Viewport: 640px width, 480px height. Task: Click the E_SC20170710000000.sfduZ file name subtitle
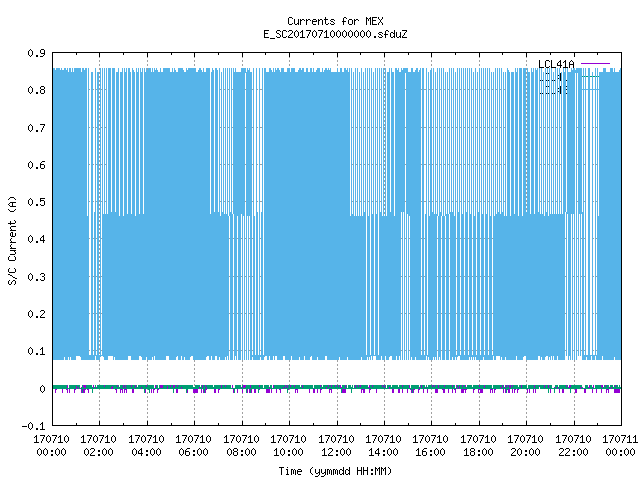click(x=335, y=34)
